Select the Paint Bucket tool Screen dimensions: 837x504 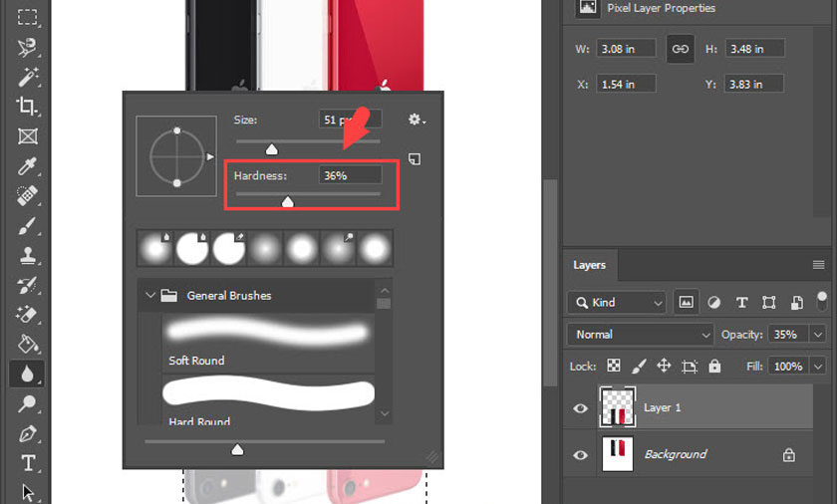pos(28,345)
